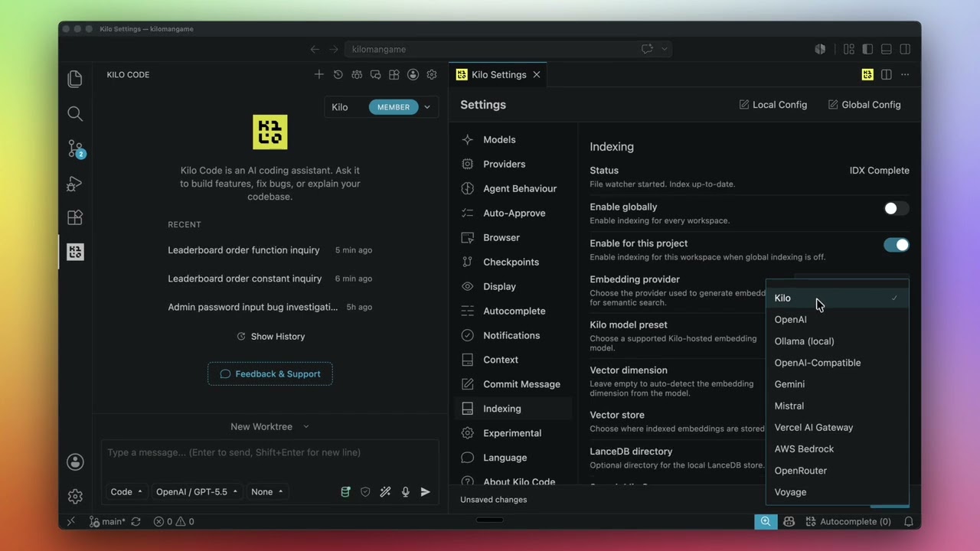Open the command center dropdown chevron
Image resolution: width=980 pixels, height=551 pixels.
click(665, 49)
